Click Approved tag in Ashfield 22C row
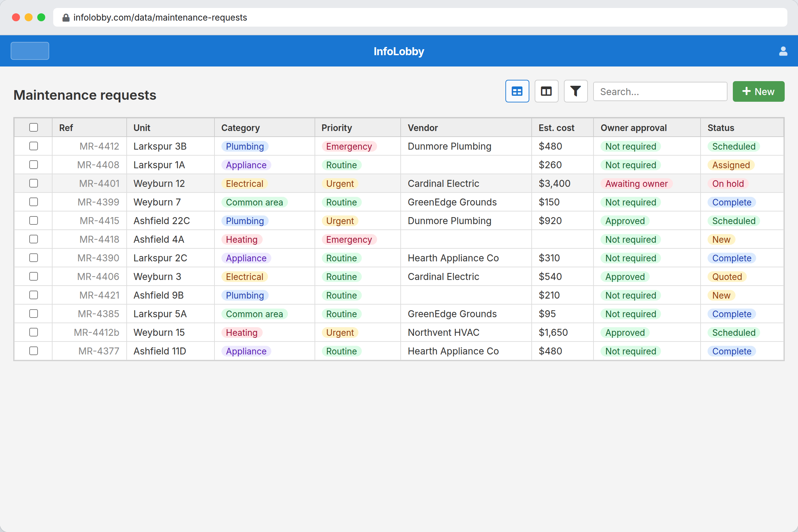Screen dimensions: 798x532 [x=625, y=221]
